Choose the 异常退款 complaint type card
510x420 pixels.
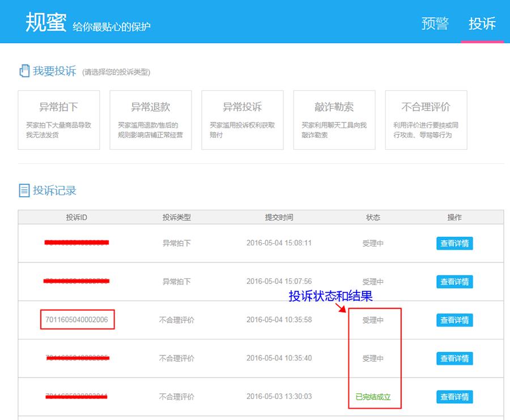pyautogui.click(x=151, y=120)
